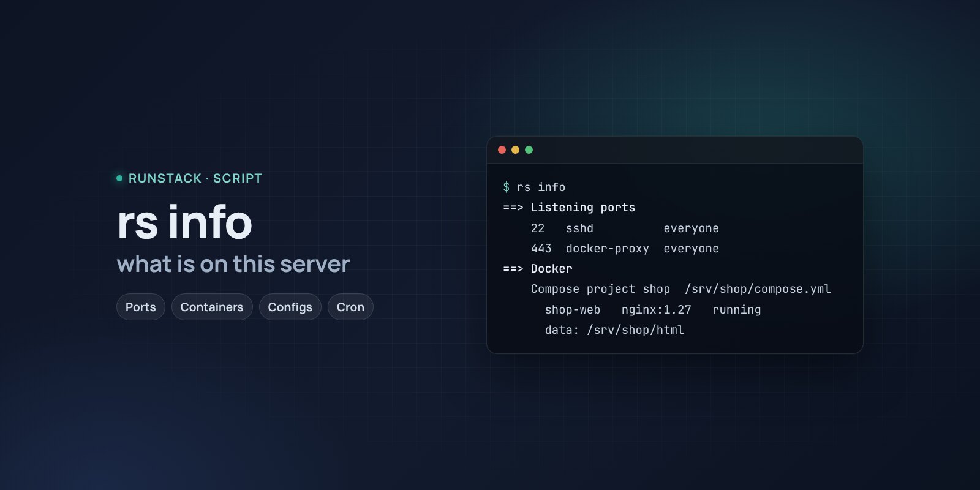Click 'Compose project shop' text
This screenshot has height=490, width=980.
click(x=600, y=289)
